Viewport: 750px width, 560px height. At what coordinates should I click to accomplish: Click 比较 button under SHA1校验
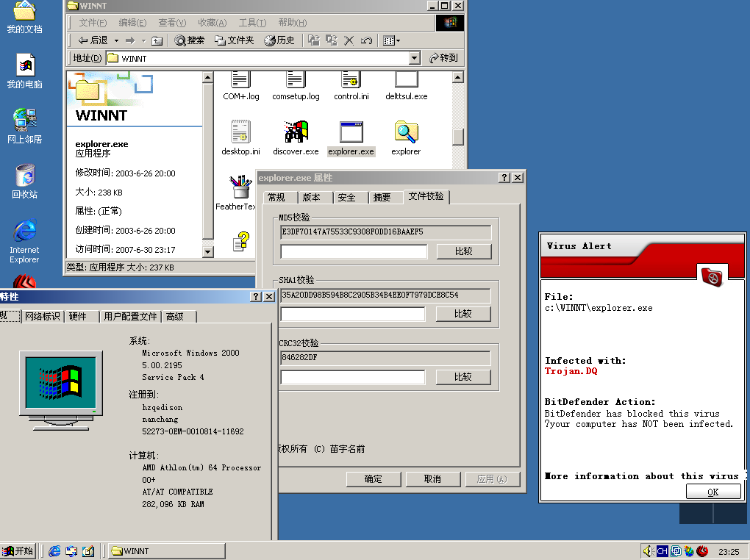tap(463, 314)
